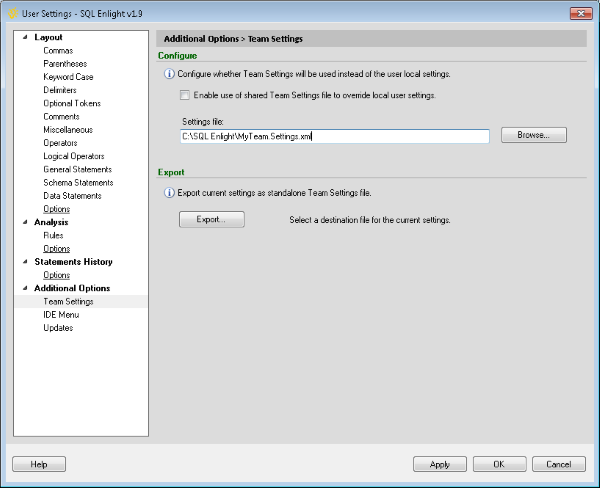This screenshot has width=600, height=488.
Task: Open Keyword Case settings
Action: (68, 77)
